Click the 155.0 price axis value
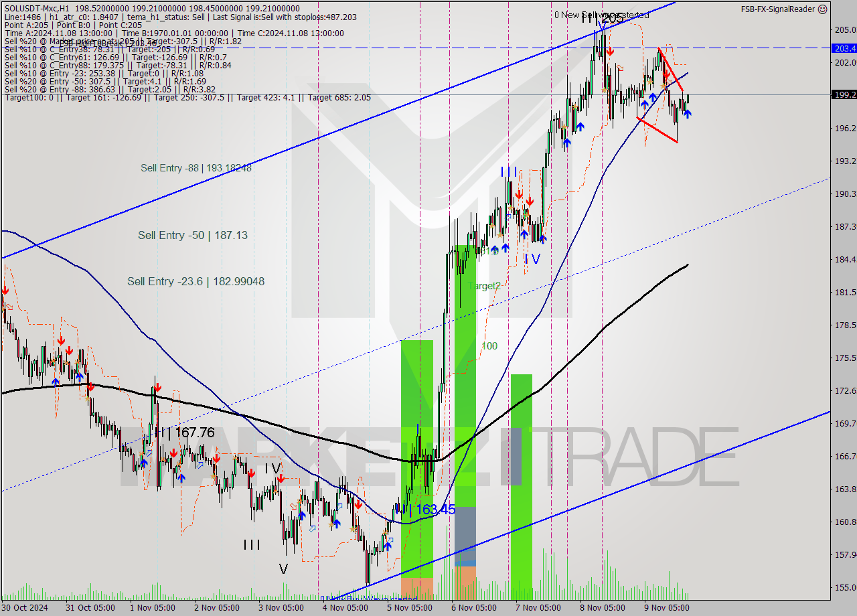This screenshot has height=616, width=857. pyautogui.click(x=844, y=587)
